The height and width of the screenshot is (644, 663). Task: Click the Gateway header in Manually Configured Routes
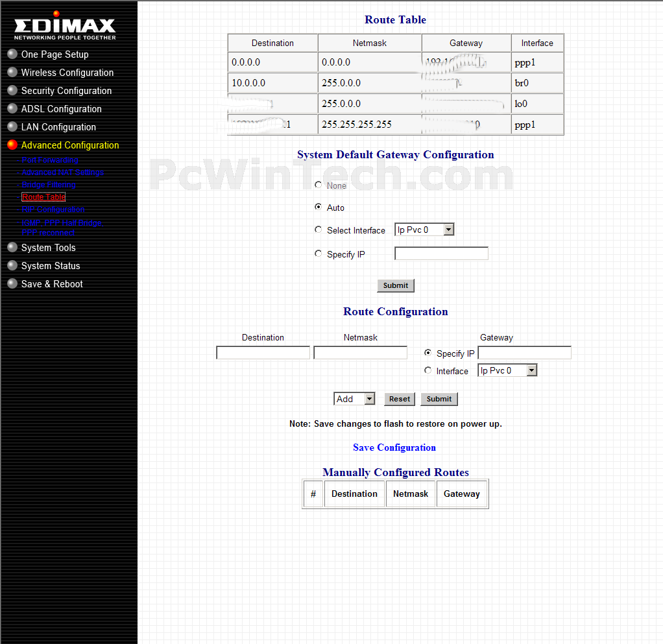coord(462,494)
